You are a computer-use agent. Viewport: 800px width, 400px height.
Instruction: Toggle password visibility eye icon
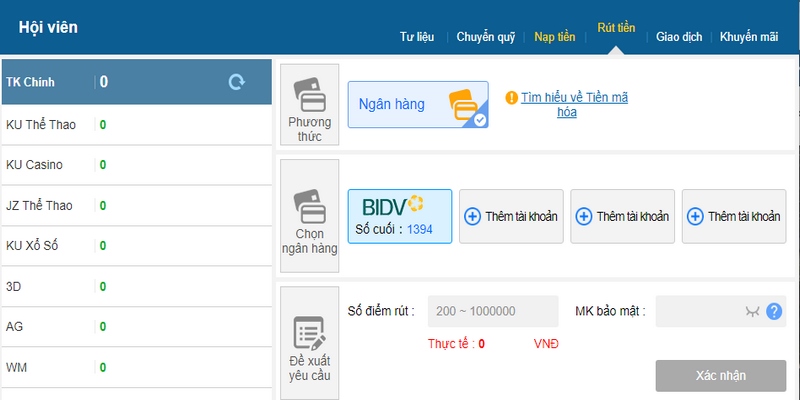point(752,312)
